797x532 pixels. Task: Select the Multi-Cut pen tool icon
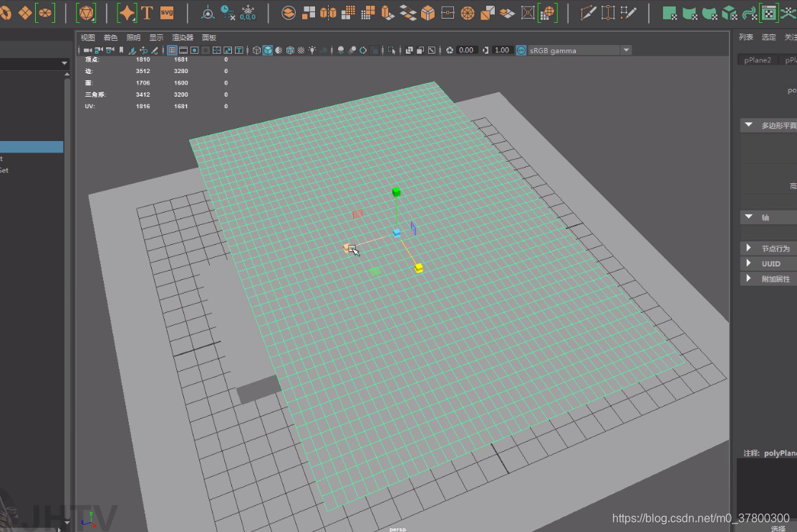588,13
